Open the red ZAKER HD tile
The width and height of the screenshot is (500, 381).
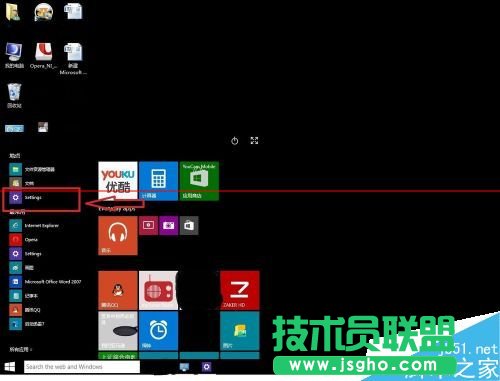point(240,290)
